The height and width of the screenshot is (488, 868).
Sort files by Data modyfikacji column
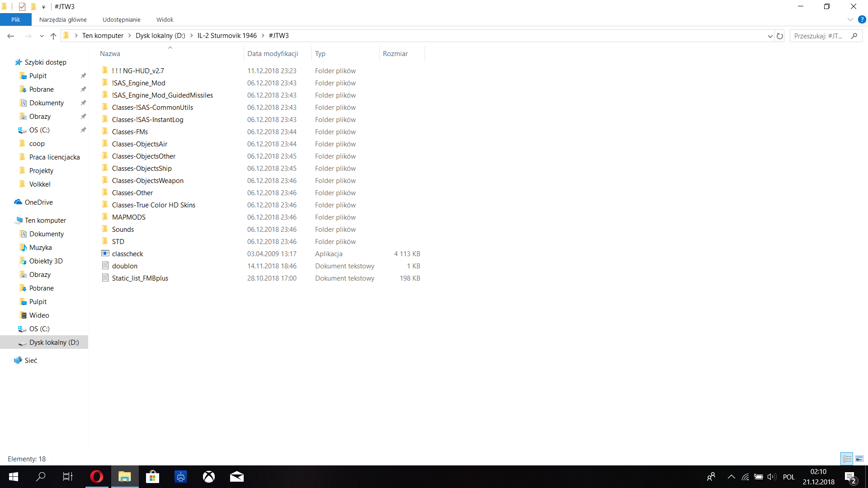pos(273,53)
